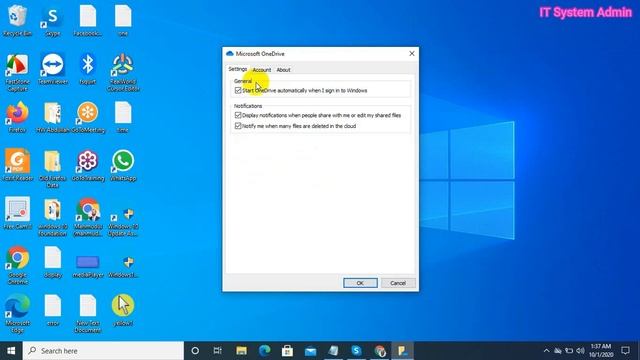This screenshot has width=640, height=360.
Task: Open the RealWorld Cursor Editor shortcut
Action: click(x=123, y=72)
